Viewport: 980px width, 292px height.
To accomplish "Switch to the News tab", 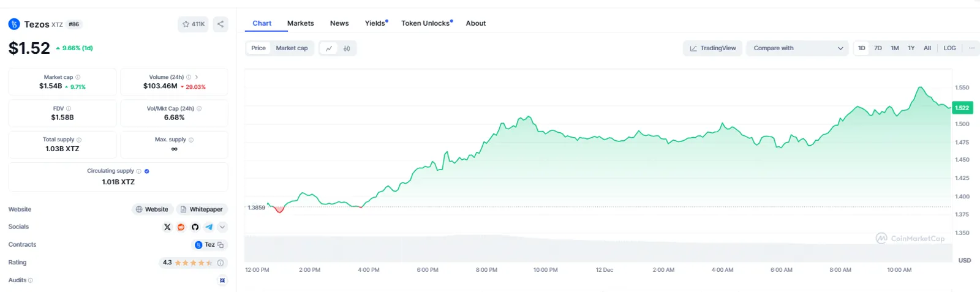I will [x=339, y=23].
